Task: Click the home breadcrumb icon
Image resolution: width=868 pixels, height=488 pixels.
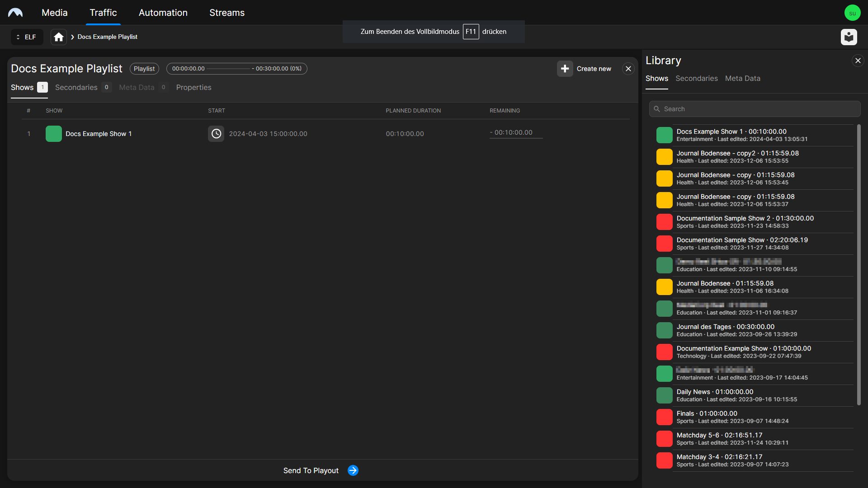Action: (x=59, y=37)
